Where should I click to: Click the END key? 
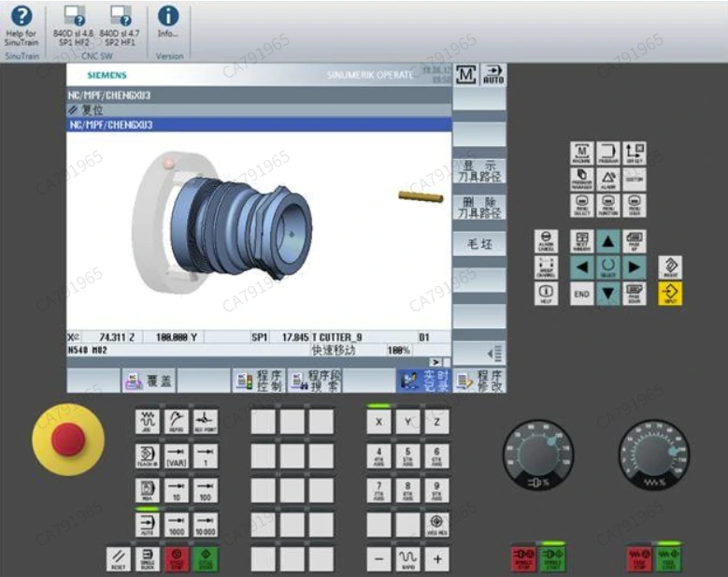pos(582,294)
